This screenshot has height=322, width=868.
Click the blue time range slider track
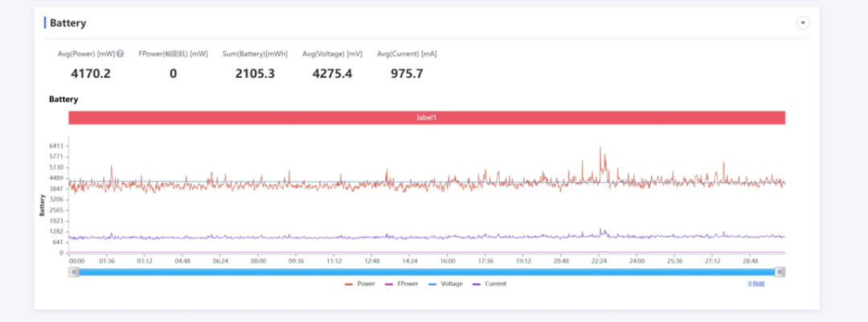427,271
